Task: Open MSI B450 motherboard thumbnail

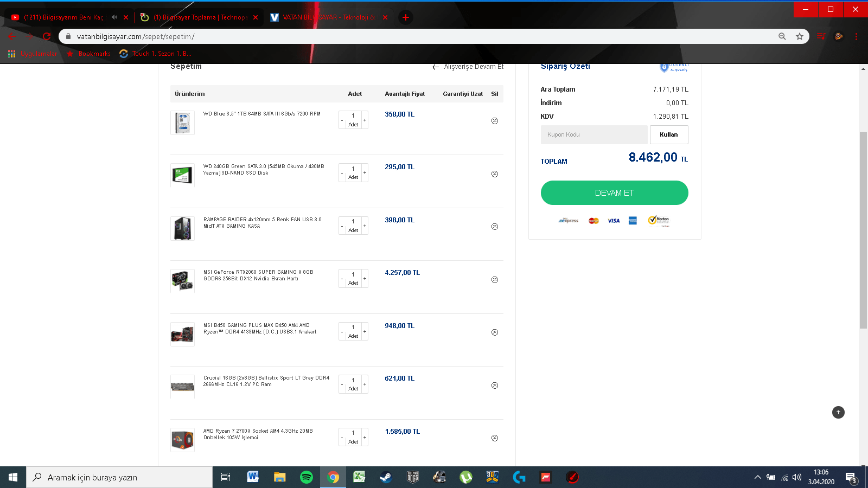Action: click(182, 334)
